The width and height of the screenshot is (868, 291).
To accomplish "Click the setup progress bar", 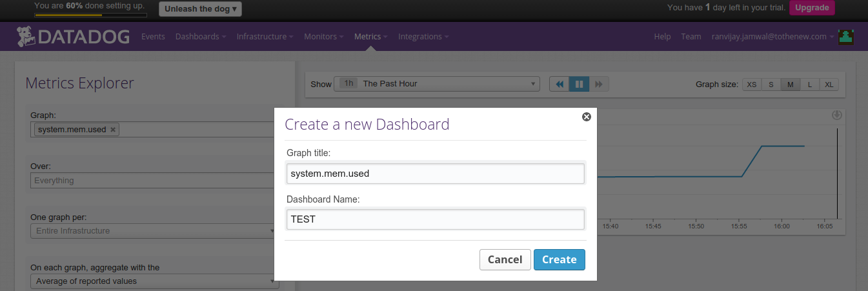I will (x=90, y=14).
